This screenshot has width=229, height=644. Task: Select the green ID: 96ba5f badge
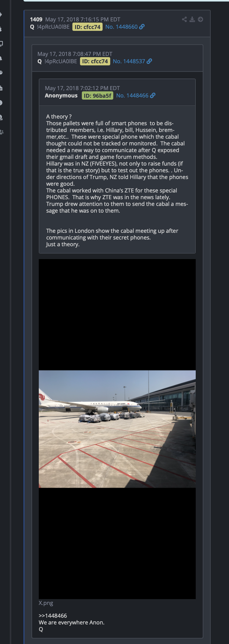point(98,96)
